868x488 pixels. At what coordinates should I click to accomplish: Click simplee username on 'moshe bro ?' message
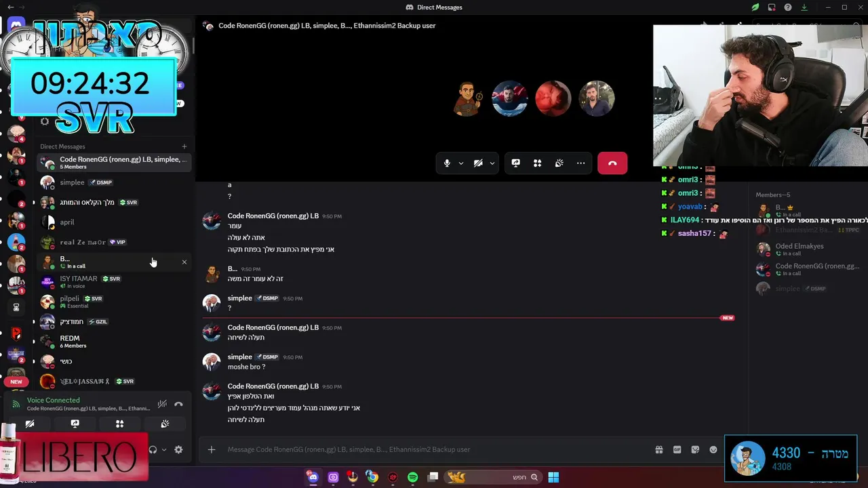tap(240, 357)
